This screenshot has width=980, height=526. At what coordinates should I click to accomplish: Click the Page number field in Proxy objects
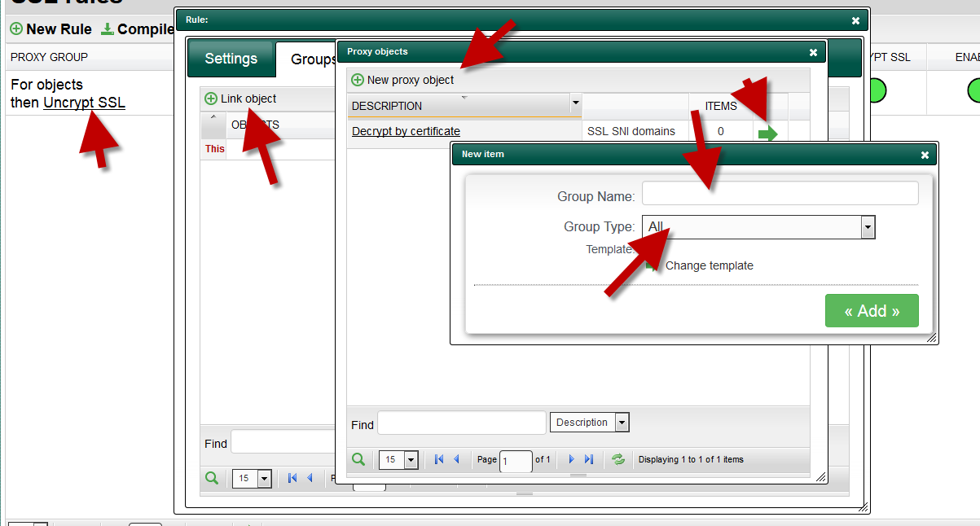pyautogui.click(x=516, y=461)
